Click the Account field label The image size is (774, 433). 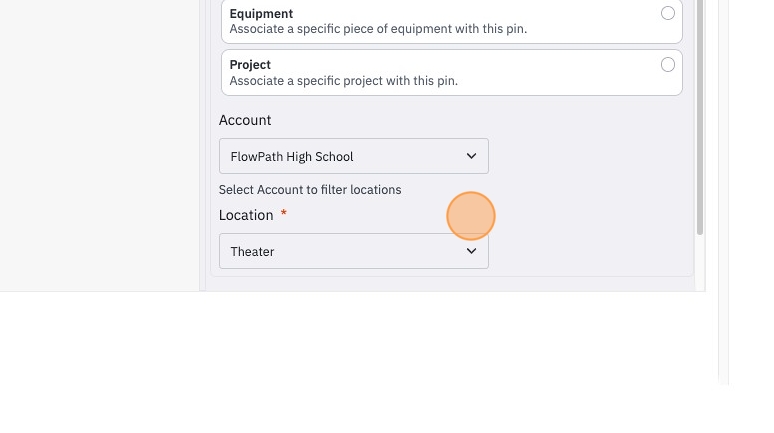point(245,120)
